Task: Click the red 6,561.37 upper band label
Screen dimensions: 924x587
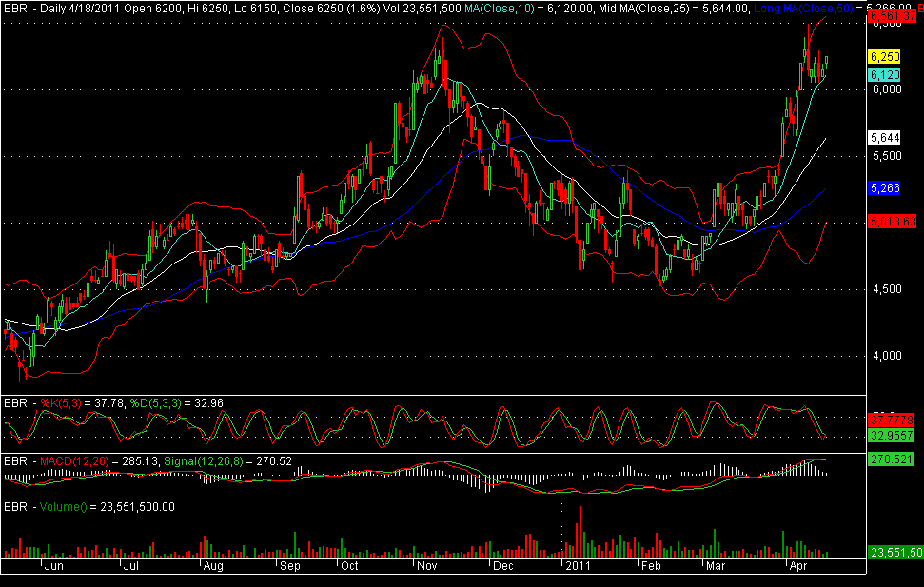Action: click(893, 16)
